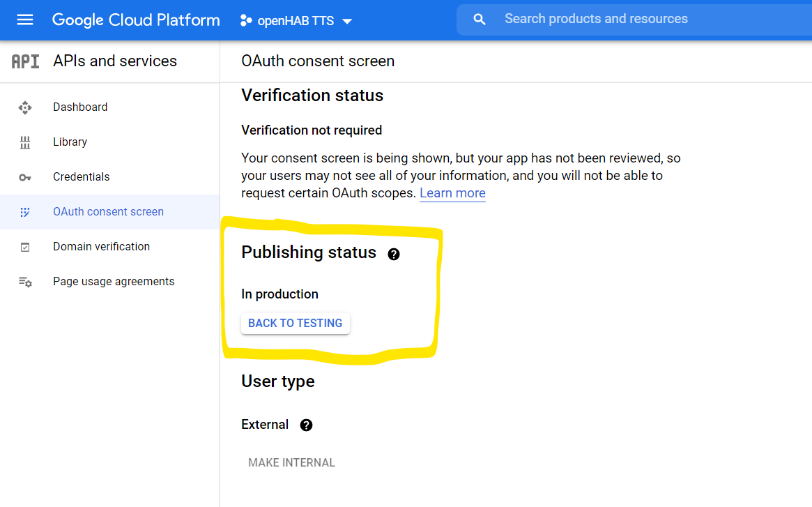Select OAuth consent screen menu item
812x507 pixels.
108,212
